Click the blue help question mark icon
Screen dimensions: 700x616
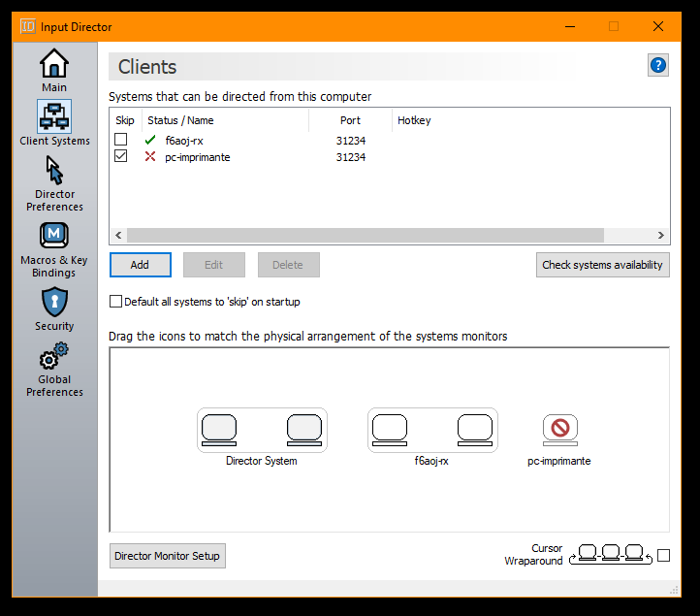[658, 65]
